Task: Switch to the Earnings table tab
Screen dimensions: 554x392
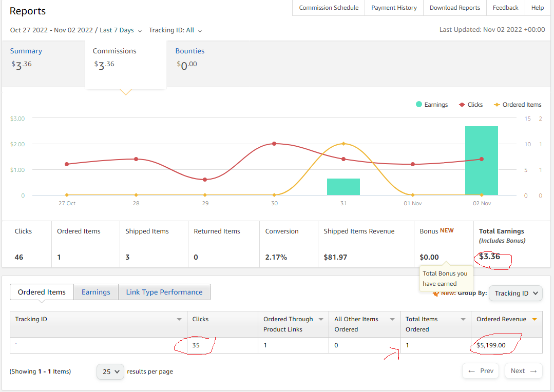Action: [x=95, y=292]
